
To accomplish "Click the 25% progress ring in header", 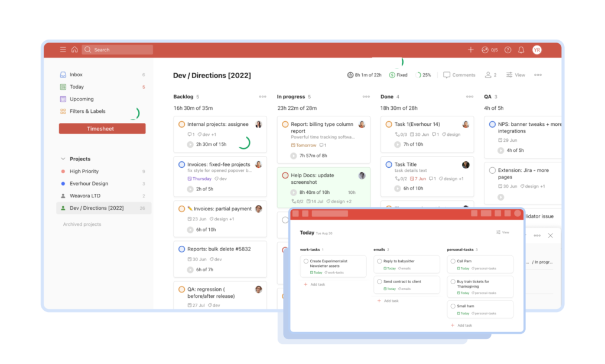I will (418, 74).
